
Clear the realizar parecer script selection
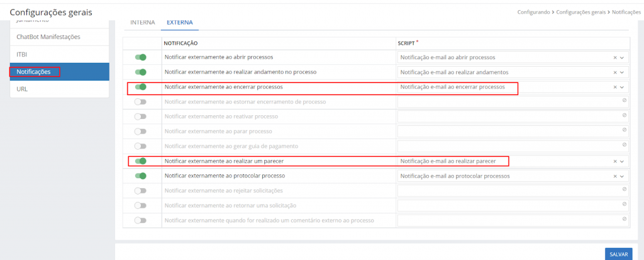615,161
